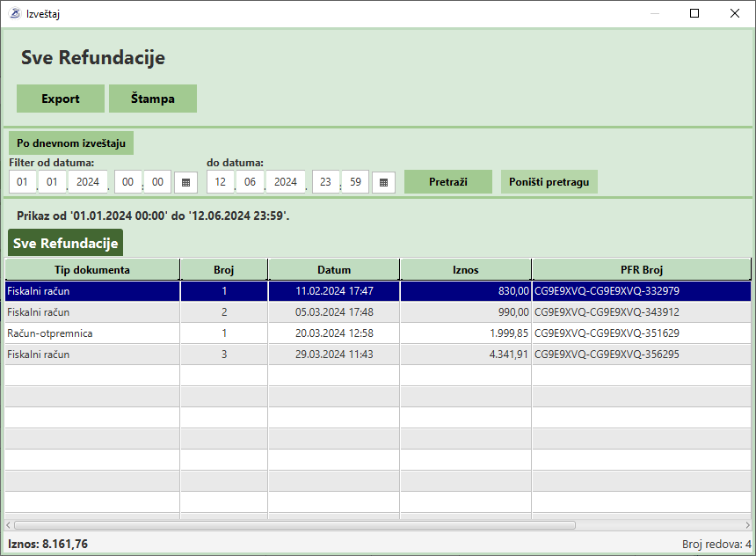The height and width of the screenshot is (556, 756).
Task: Click the horizontal scrollbar under the table
Action: click(294, 524)
